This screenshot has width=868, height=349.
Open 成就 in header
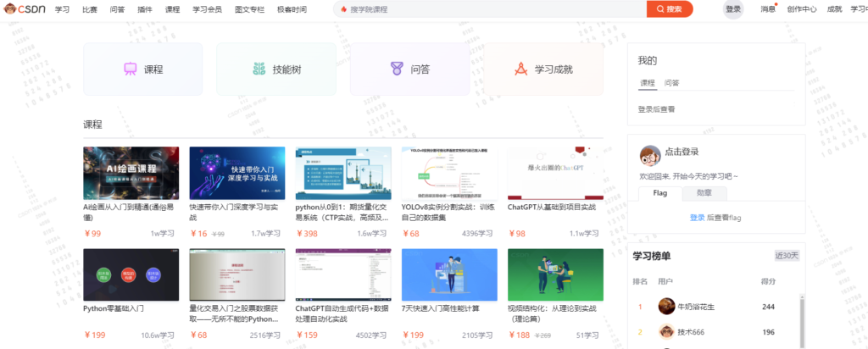pyautogui.click(x=834, y=9)
